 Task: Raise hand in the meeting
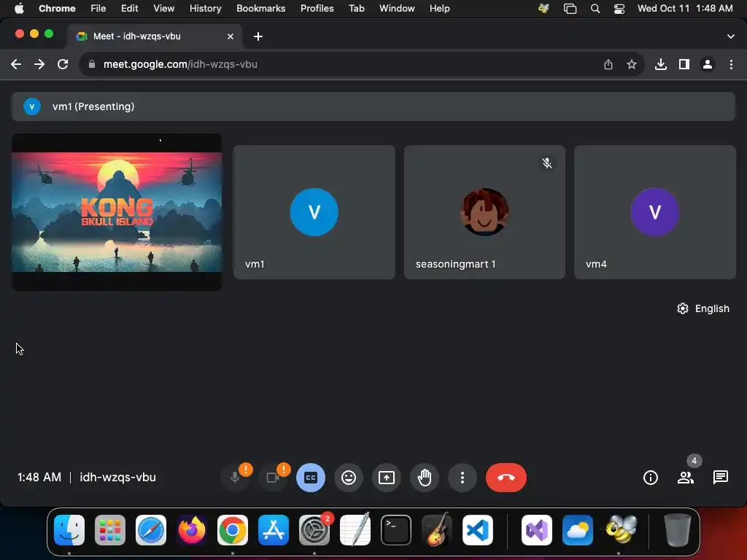pos(425,477)
